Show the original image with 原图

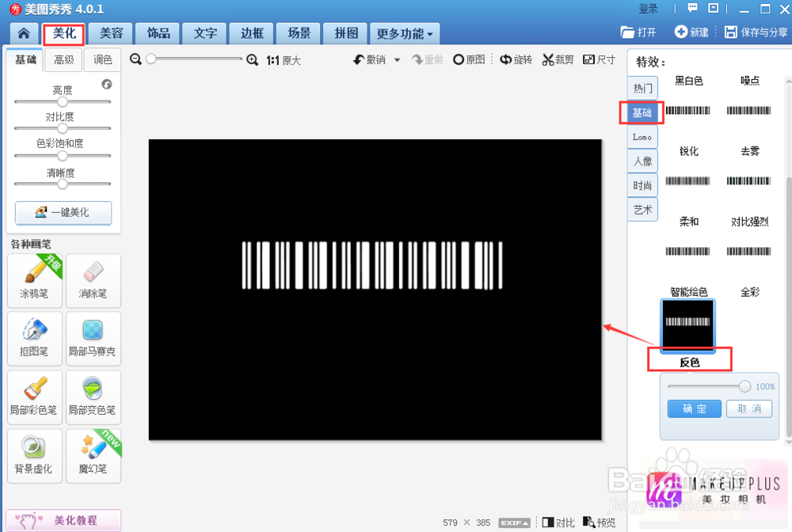click(x=469, y=59)
